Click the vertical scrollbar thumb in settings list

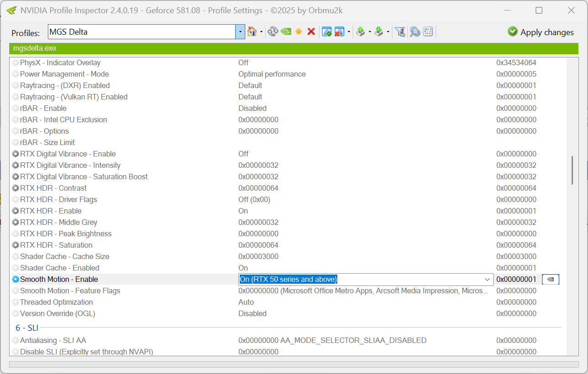click(x=572, y=170)
